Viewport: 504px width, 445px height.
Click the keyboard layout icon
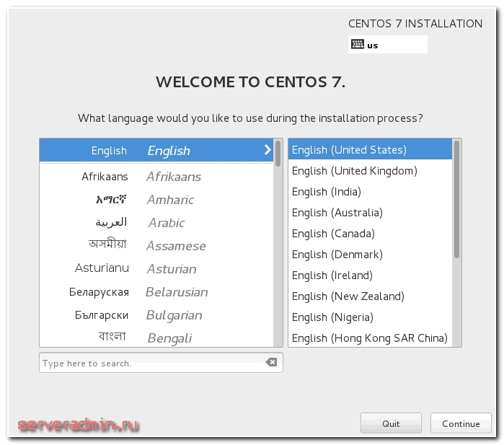click(357, 45)
